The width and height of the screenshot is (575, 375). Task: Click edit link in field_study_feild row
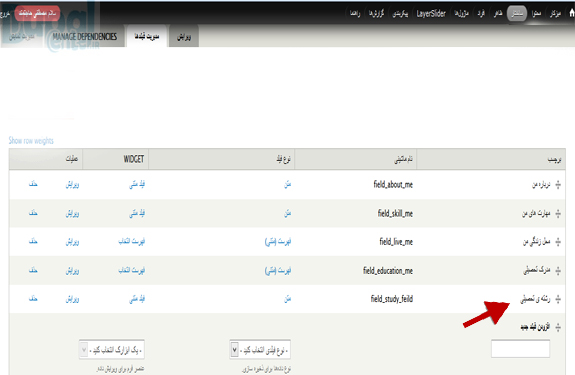72,299
